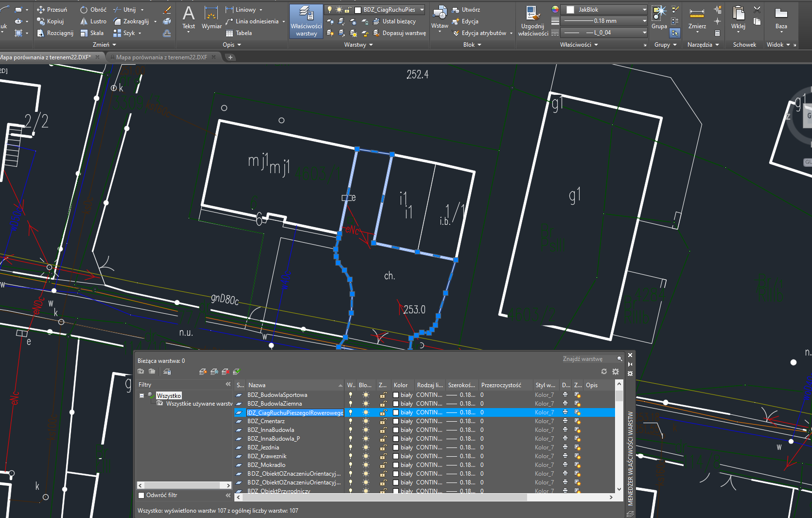Toggle visibility bulb for BDZ_BudowlaSportowa layer
812x518 pixels.
pyautogui.click(x=351, y=395)
